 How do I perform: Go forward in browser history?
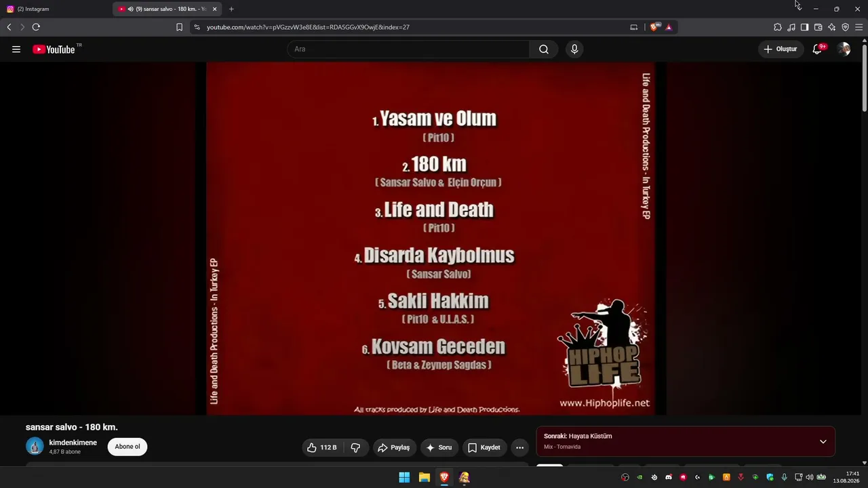[22, 27]
